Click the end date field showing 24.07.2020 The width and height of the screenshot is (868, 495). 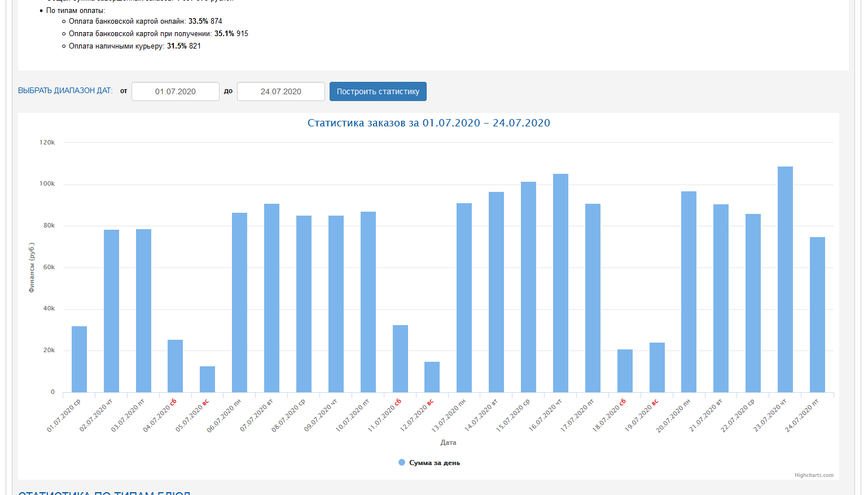click(x=280, y=91)
